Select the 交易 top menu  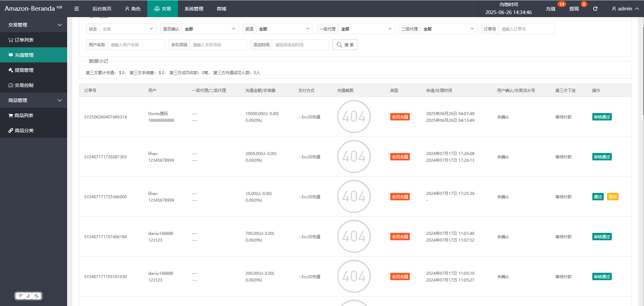coord(162,9)
